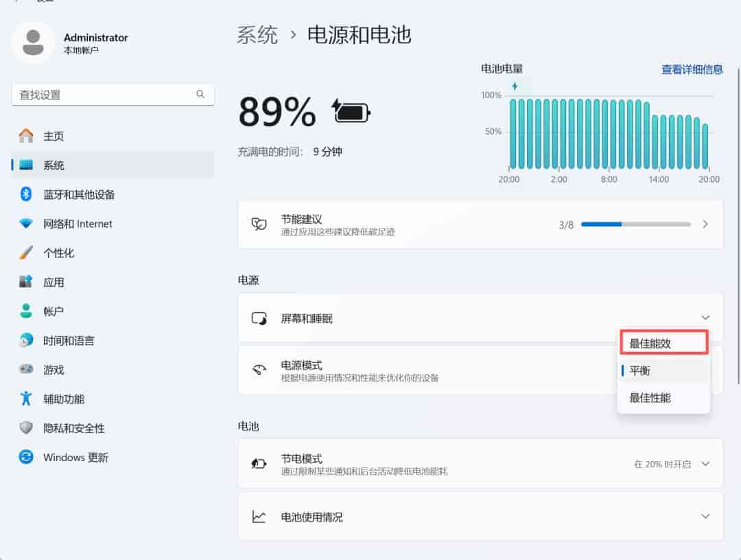741x560 pixels.
Task: Select 最佳能效 in power mode list
Action: click(x=664, y=343)
